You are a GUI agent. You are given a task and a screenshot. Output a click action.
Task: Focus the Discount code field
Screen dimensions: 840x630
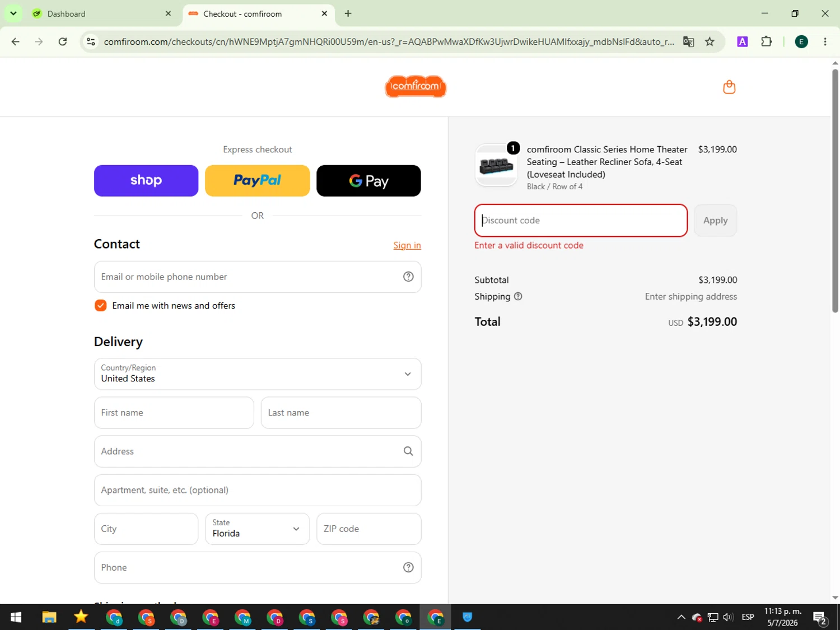[581, 221]
